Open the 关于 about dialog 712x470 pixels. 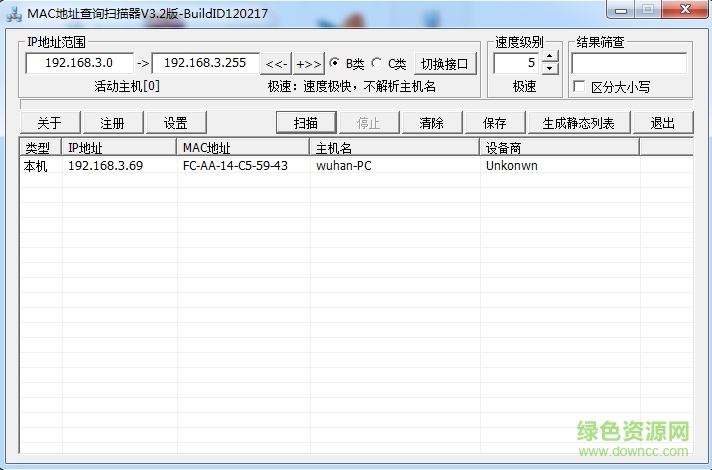[x=49, y=123]
